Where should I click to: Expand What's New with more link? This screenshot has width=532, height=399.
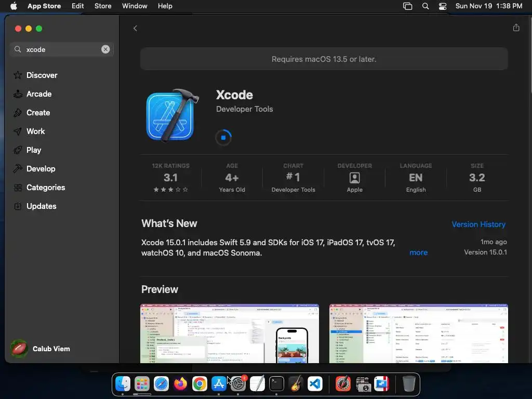[x=418, y=252]
